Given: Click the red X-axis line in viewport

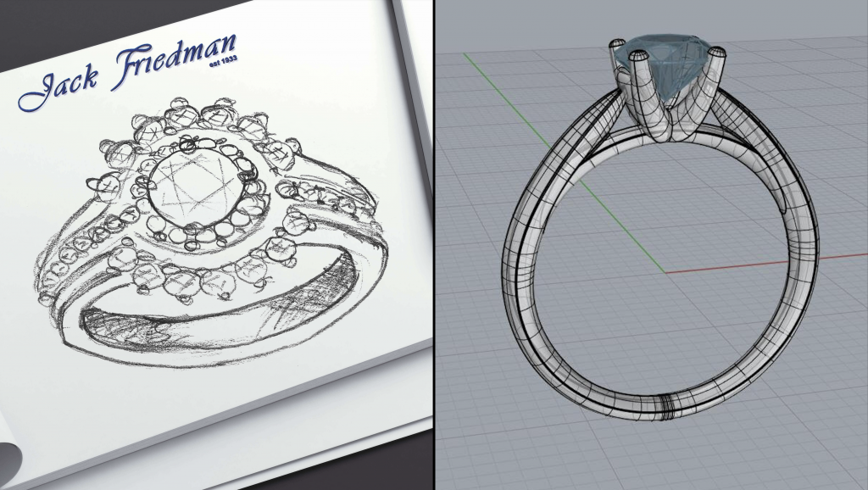Looking at the screenshot, I should click(x=766, y=264).
